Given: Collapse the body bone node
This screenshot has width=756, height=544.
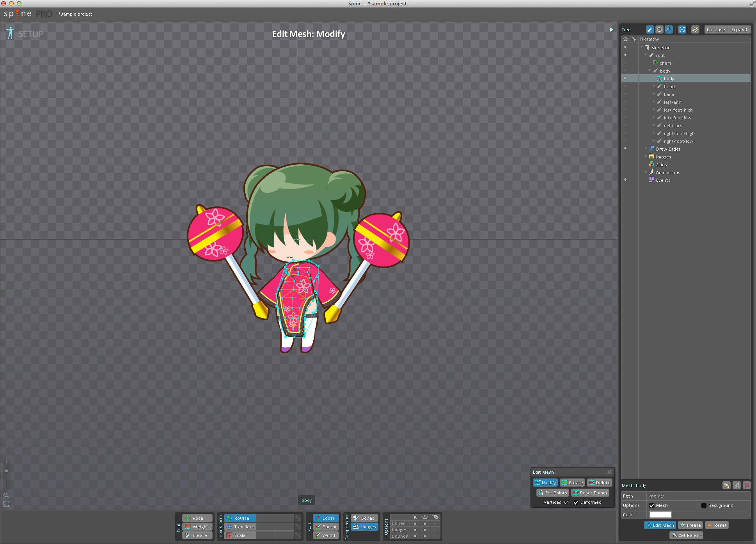Looking at the screenshot, I should pos(650,71).
